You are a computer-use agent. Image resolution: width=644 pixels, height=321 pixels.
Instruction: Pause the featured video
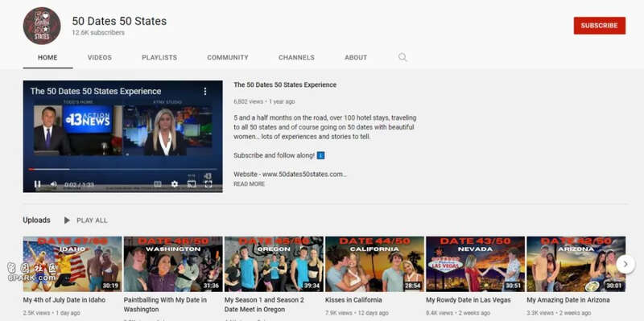pyautogui.click(x=37, y=184)
